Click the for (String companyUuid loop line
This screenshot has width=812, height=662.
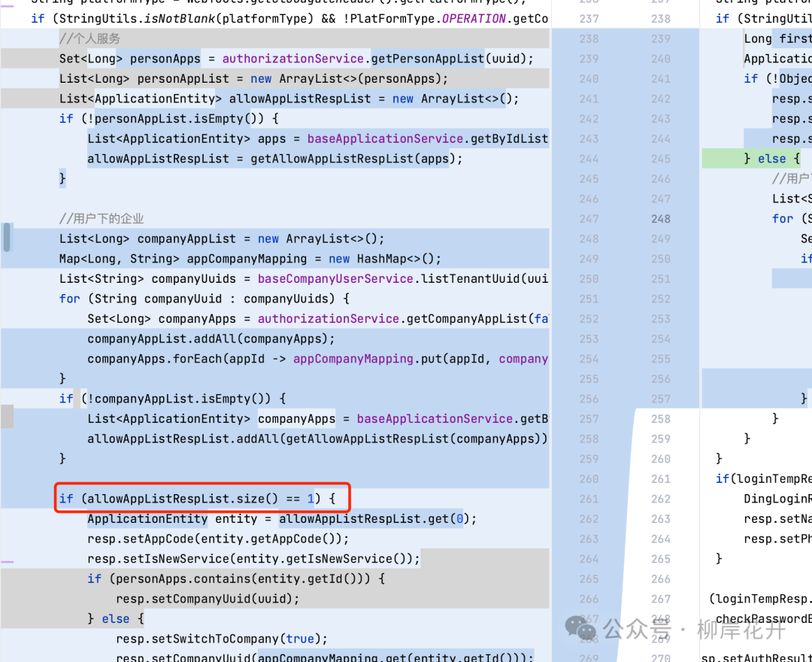(x=205, y=299)
